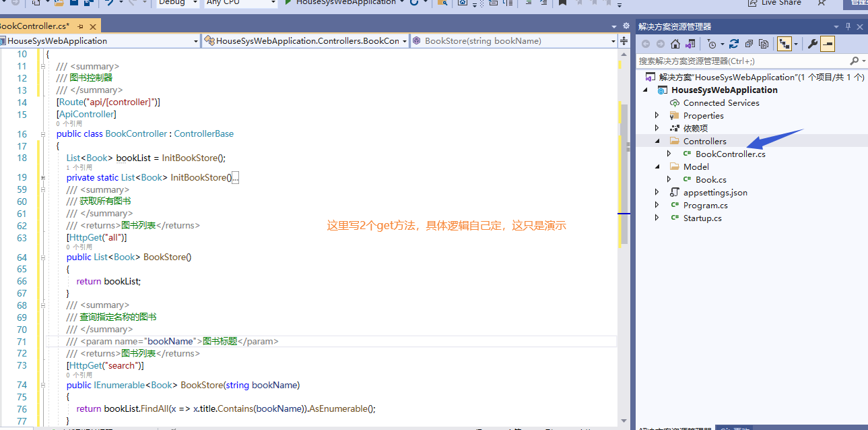The height and width of the screenshot is (430, 868).
Task: Open Properties with the wrench icon
Action: click(x=813, y=44)
